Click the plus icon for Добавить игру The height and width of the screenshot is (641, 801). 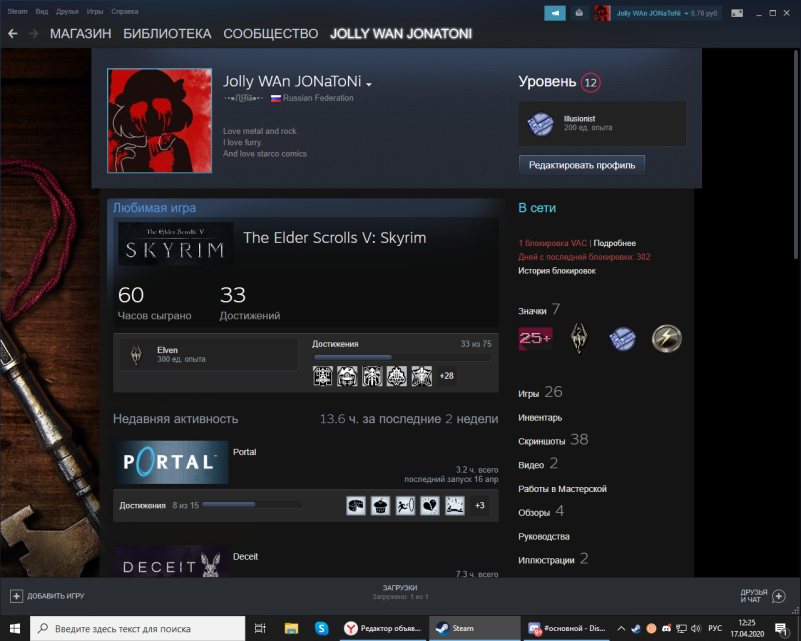pyautogui.click(x=16, y=596)
